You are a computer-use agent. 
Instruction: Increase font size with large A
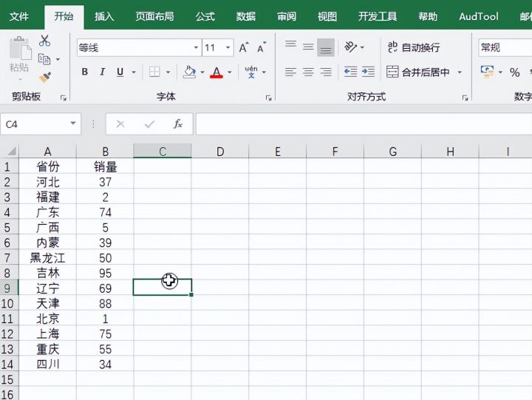[x=244, y=47]
